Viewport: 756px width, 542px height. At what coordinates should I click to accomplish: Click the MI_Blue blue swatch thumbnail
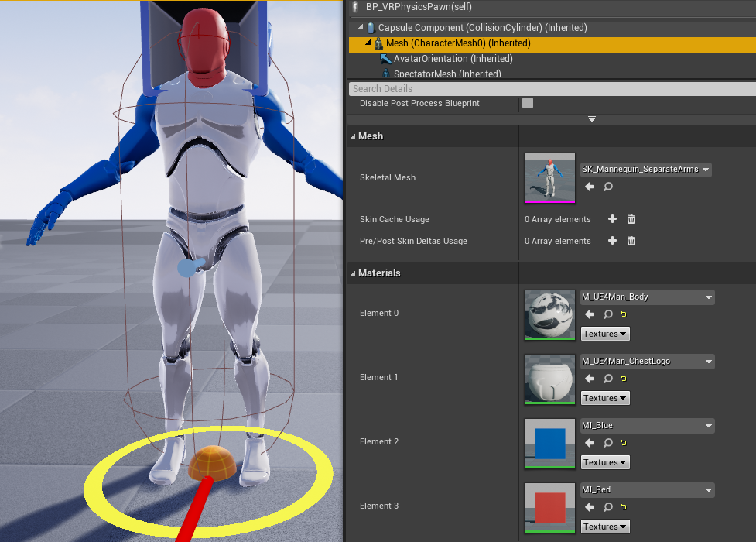pyautogui.click(x=550, y=444)
